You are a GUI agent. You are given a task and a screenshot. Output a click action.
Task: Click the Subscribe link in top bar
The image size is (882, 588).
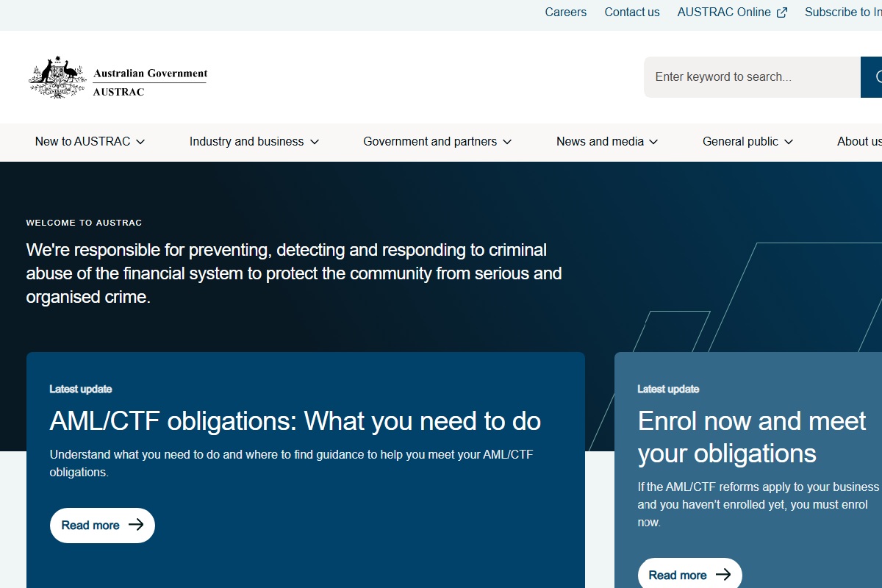843,12
